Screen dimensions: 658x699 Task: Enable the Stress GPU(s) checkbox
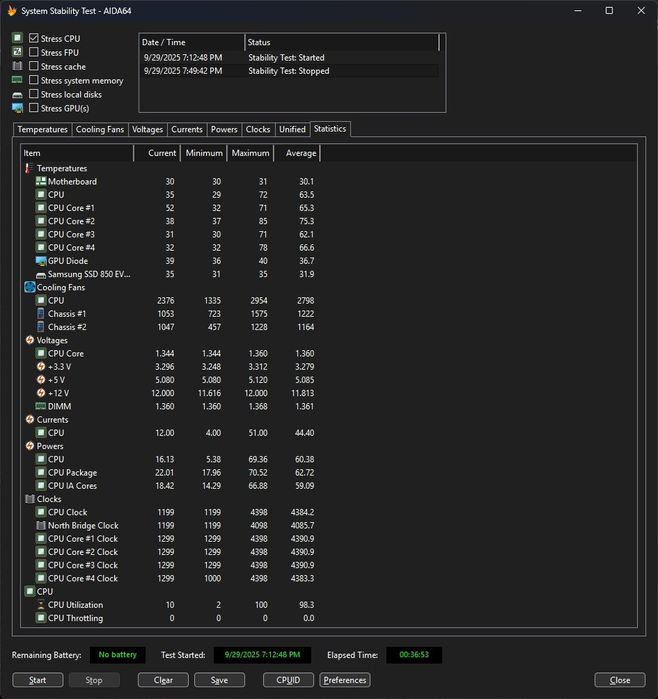coord(33,108)
